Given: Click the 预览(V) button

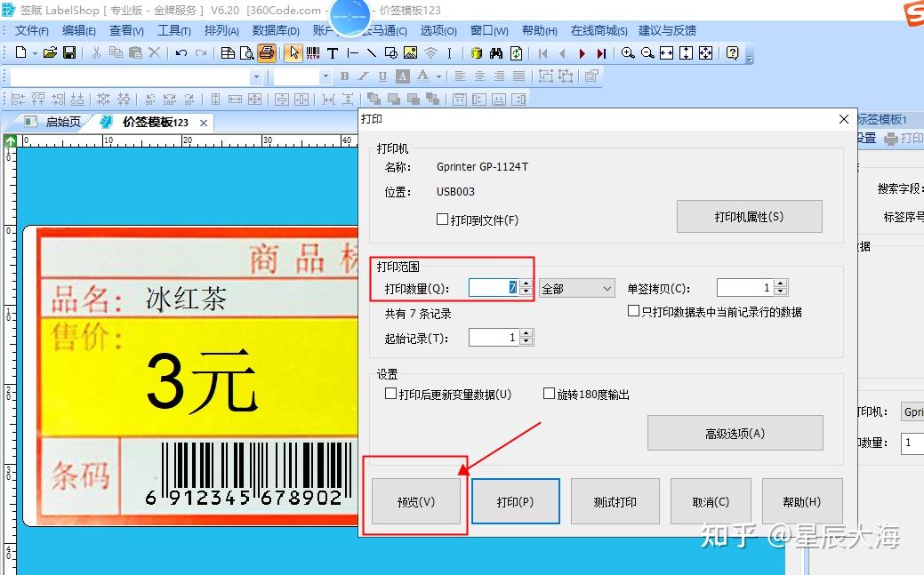Looking at the screenshot, I should coord(414,500).
